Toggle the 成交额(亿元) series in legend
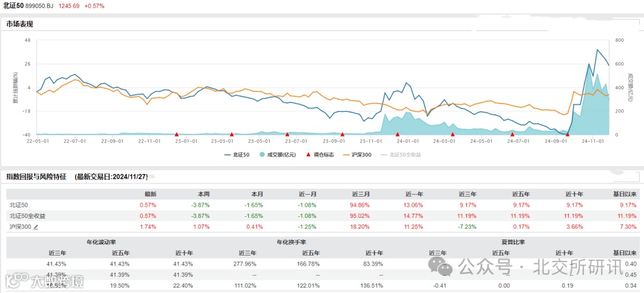Screen dimensions: 644x293 [277, 155]
